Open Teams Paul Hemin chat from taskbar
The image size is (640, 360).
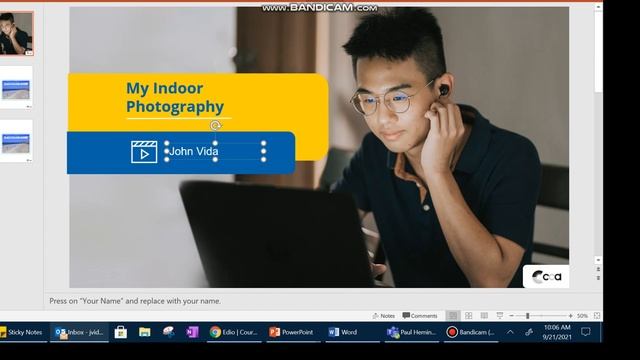[411, 332]
